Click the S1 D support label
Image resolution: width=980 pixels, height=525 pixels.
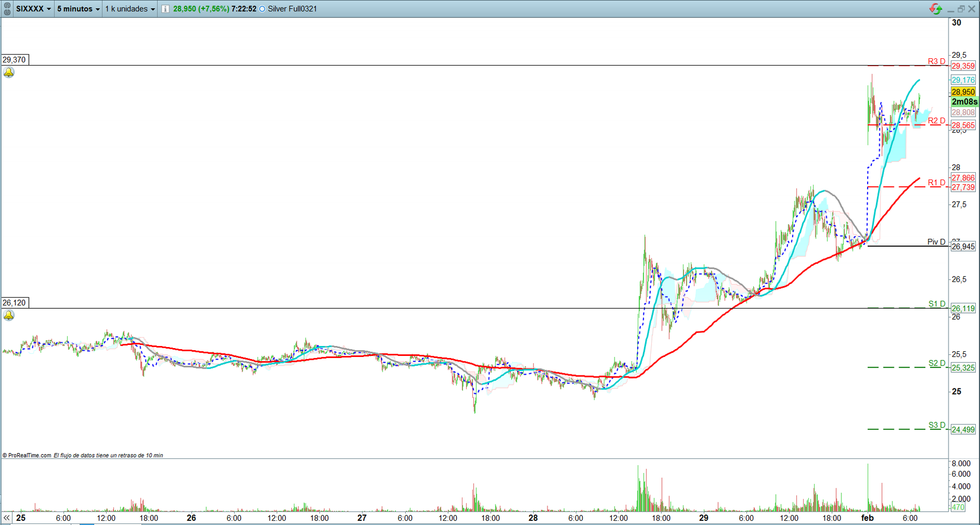[x=937, y=304]
